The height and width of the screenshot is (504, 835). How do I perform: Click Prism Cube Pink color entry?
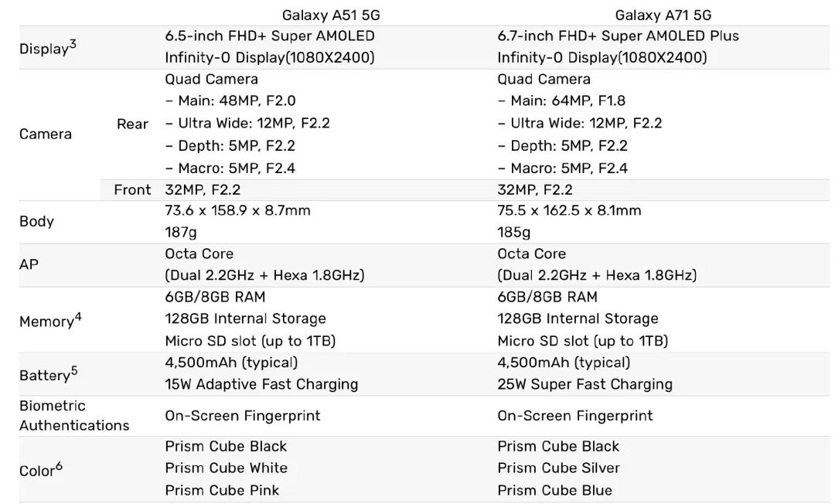pyautogui.click(x=222, y=490)
